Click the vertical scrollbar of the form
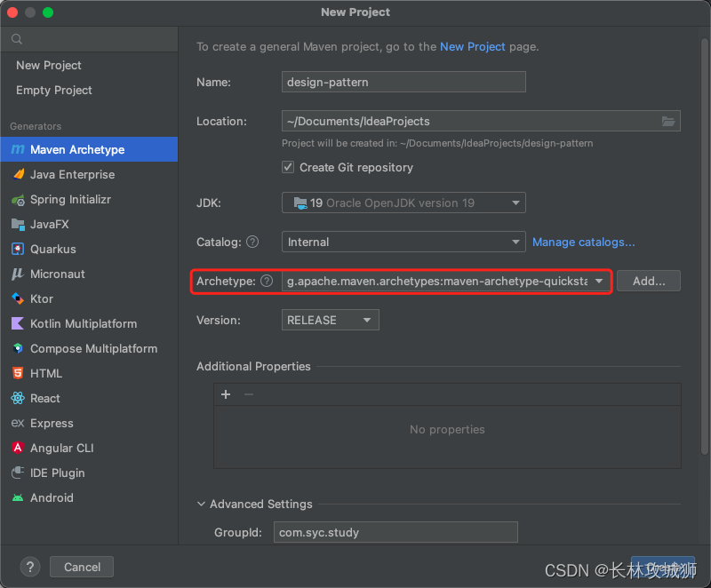The image size is (711, 588). coord(704,246)
